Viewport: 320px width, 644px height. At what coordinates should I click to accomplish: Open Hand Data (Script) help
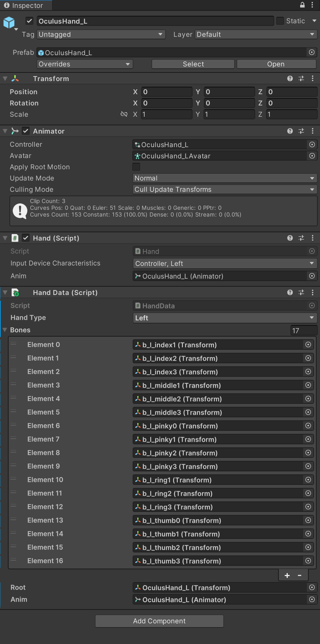[x=290, y=292]
